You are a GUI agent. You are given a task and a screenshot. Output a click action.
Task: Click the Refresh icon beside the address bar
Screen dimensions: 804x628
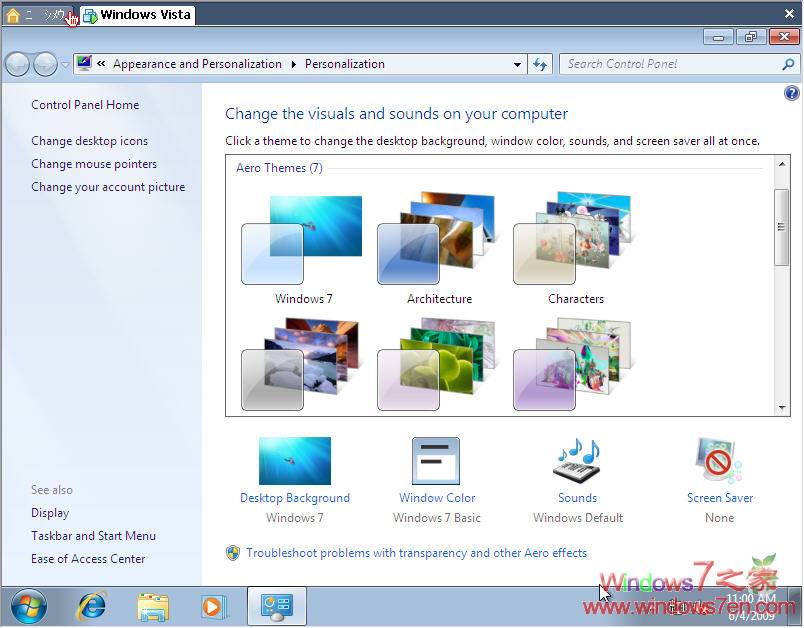[540, 63]
